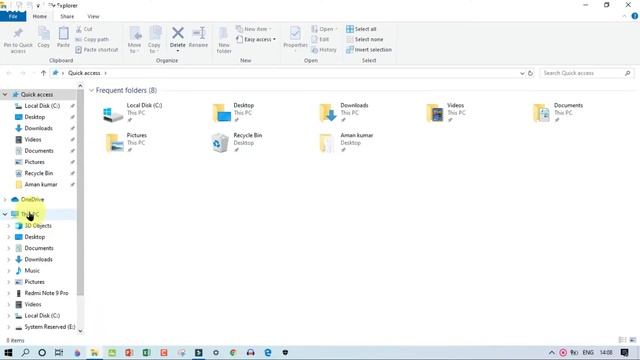Open the notification Action Center

point(624,353)
